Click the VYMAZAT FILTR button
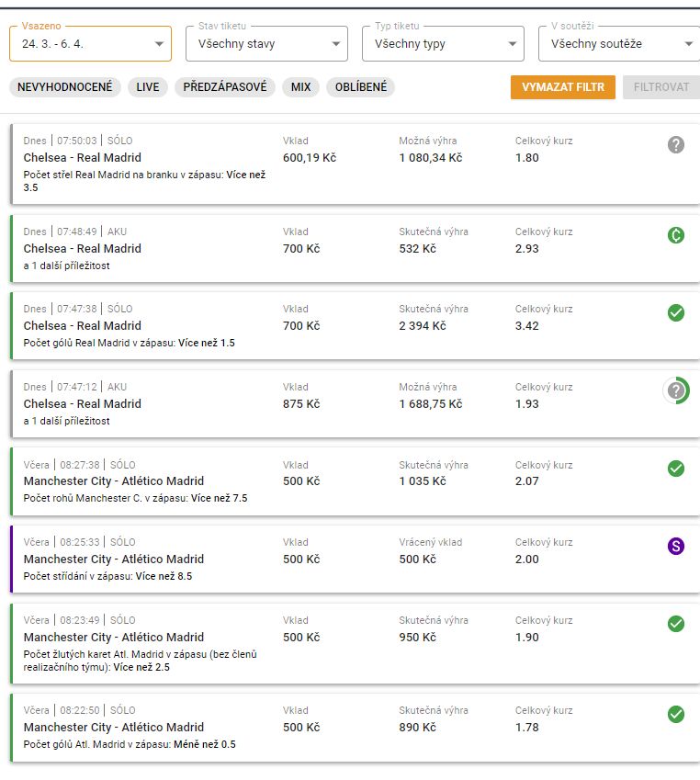The image size is (700, 780). (x=563, y=87)
